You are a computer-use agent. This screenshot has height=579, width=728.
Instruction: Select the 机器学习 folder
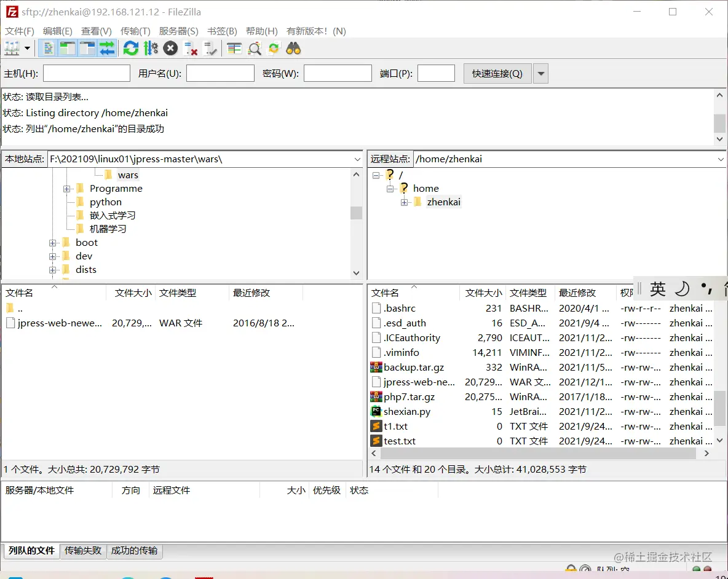pyautogui.click(x=108, y=229)
